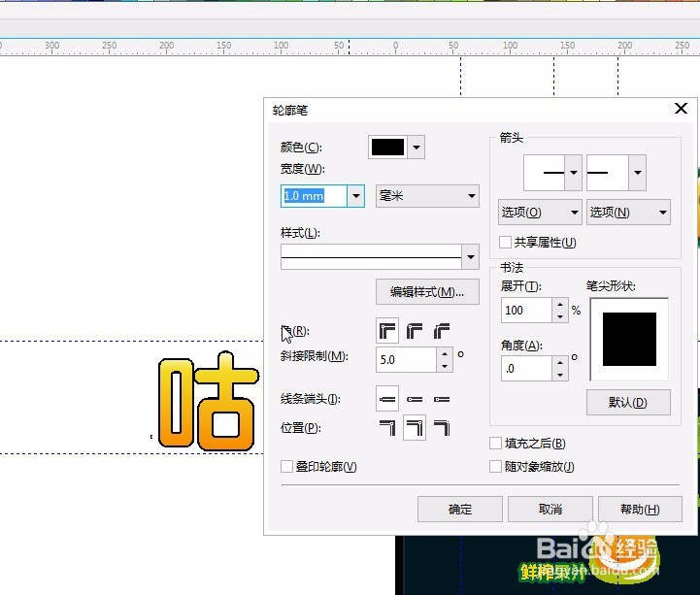The width and height of the screenshot is (700, 595).
Task: Choose the round line cap icon
Action: coord(415,399)
